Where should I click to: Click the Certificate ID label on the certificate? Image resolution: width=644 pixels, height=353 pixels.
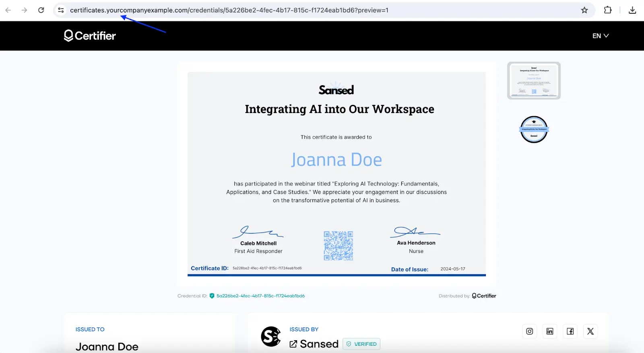tap(210, 268)
